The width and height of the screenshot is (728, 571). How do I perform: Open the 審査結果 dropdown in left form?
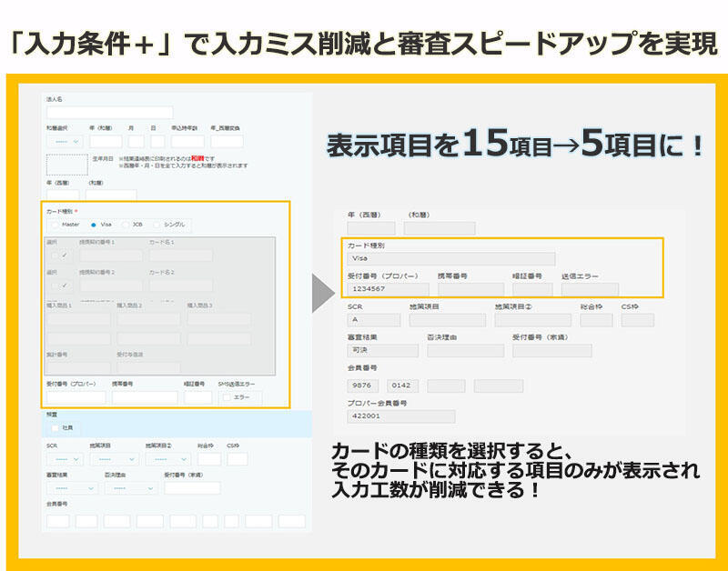[72, 488]
